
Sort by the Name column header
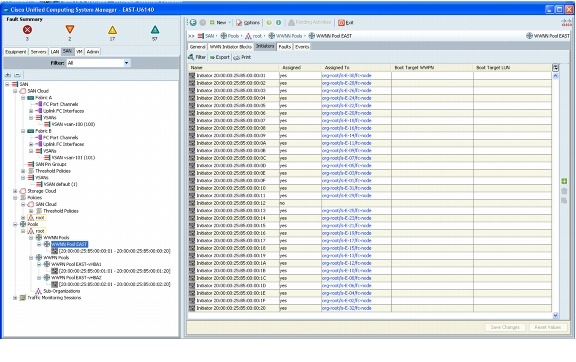pos(233,68)
